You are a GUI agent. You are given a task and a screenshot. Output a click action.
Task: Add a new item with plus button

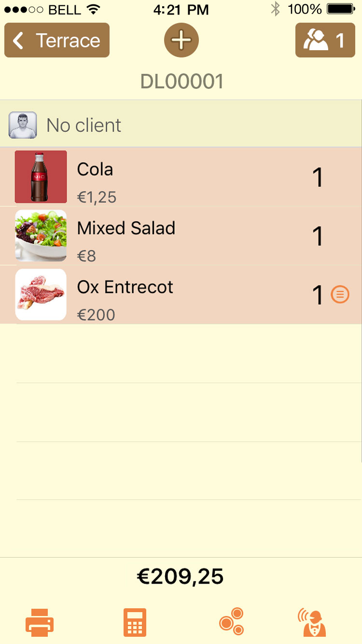click(181, 40)
